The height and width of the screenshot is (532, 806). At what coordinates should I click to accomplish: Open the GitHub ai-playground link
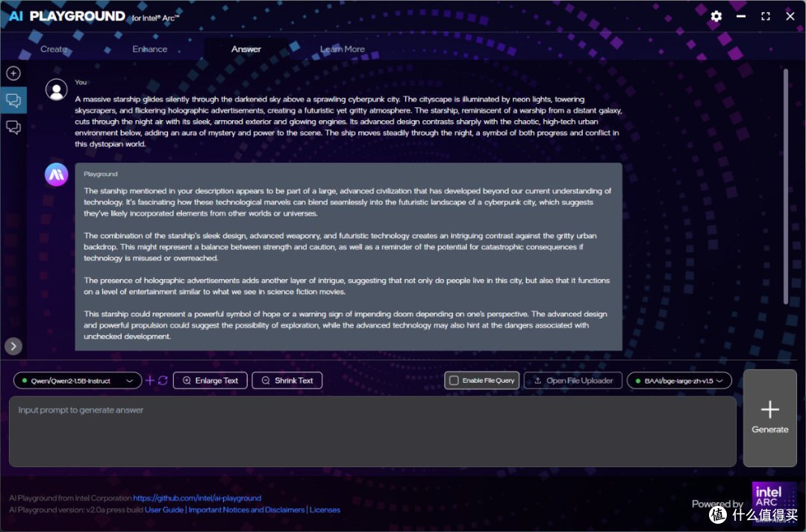[197, 498]
